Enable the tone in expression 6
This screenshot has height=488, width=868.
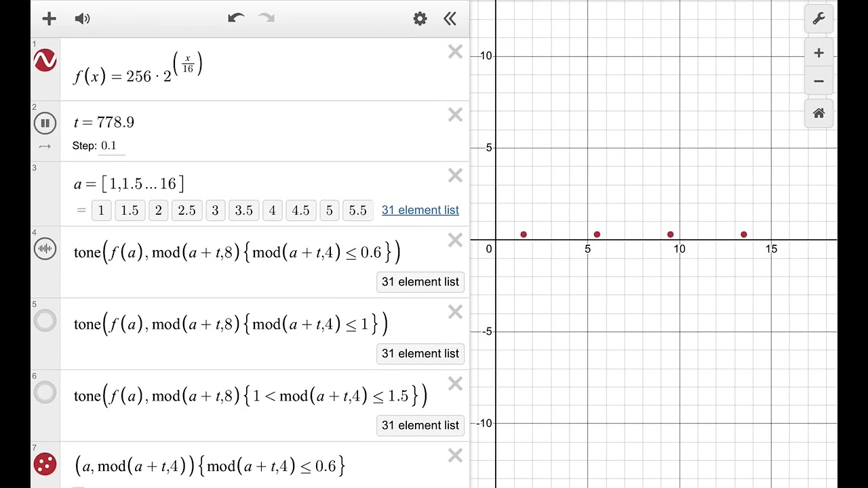[45, 392]
